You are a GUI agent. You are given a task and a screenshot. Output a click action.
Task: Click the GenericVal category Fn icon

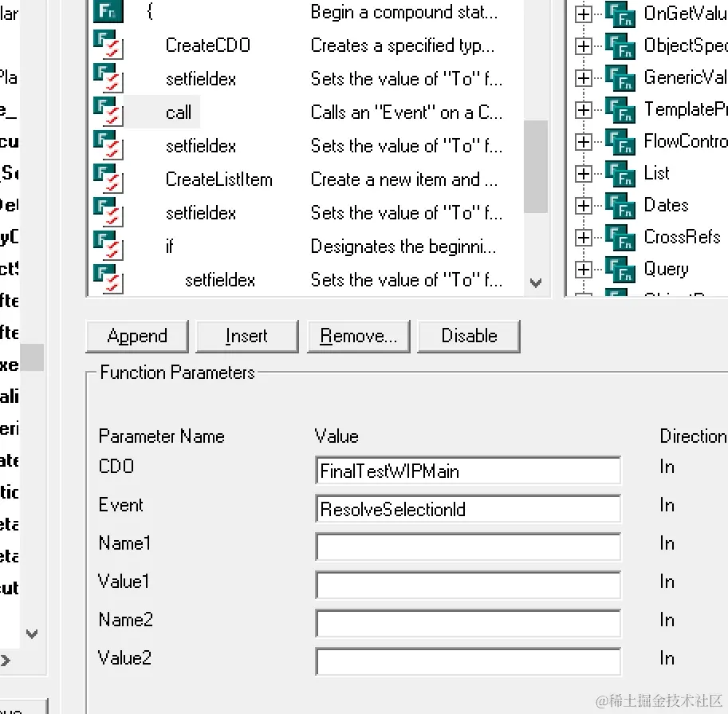[x=620, y=77]
